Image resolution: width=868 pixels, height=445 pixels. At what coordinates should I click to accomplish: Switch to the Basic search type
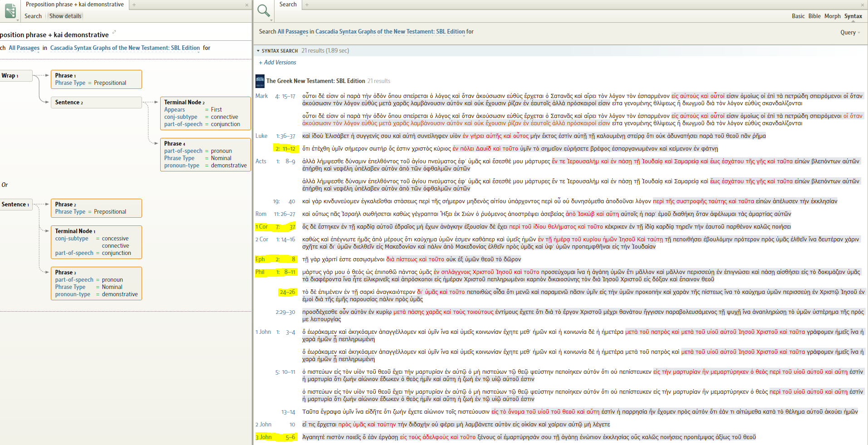pyautogui.click(x=798, y=16)
